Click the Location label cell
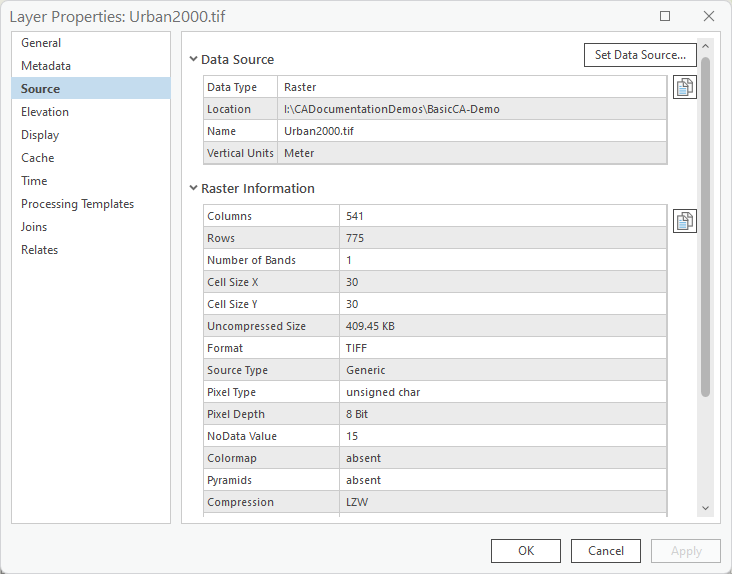Image resolution: width=732 pixels, height=574 pixels. (240, 109)
